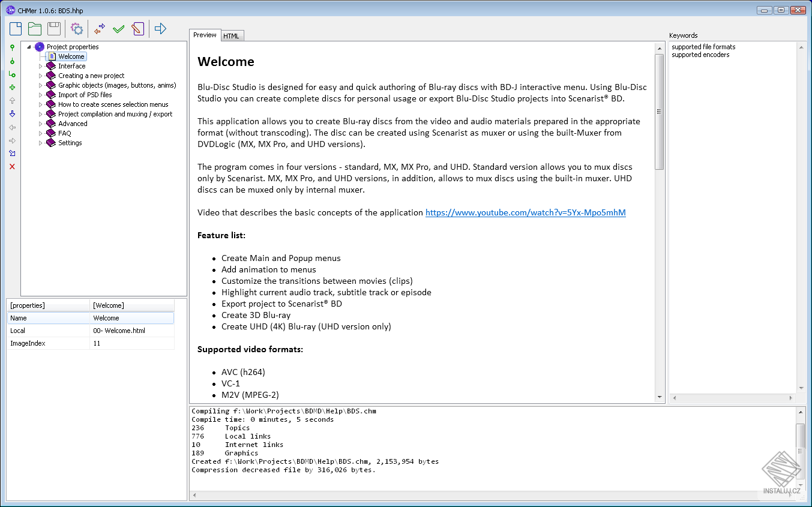Click the grey up arrow in the side toolbar
Screen dimensions: 812x507
12,101
